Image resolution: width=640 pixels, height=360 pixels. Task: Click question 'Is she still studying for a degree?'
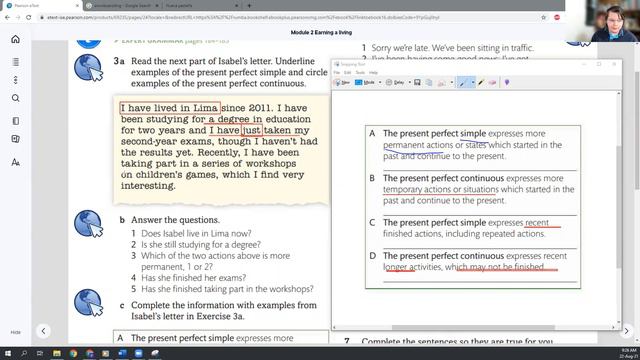tap(200, 244)
